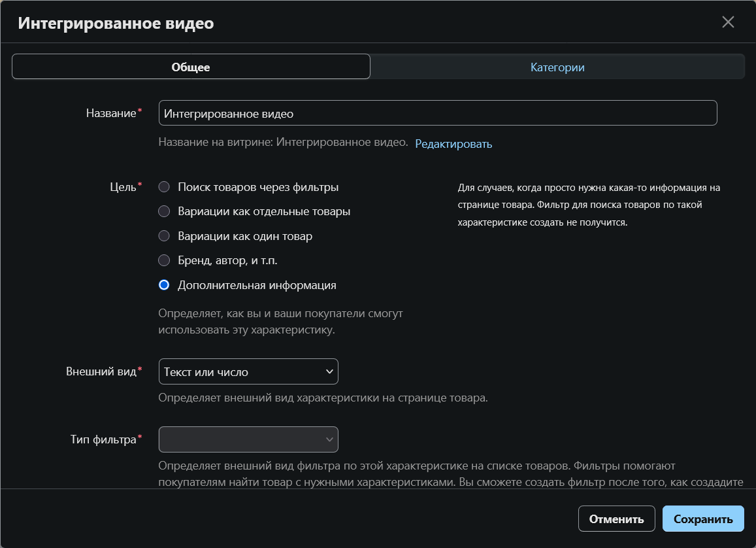Close the Интегрированное видео dialog with X
The height and width of the screenshot is (548, 756).
(728, 22)
